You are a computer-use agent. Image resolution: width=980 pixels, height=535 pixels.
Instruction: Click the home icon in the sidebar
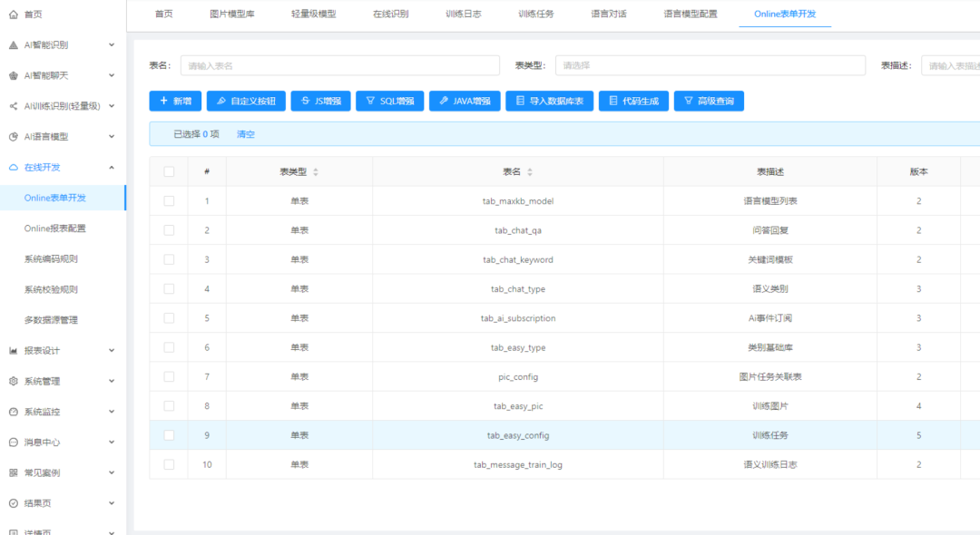(13, 14)
